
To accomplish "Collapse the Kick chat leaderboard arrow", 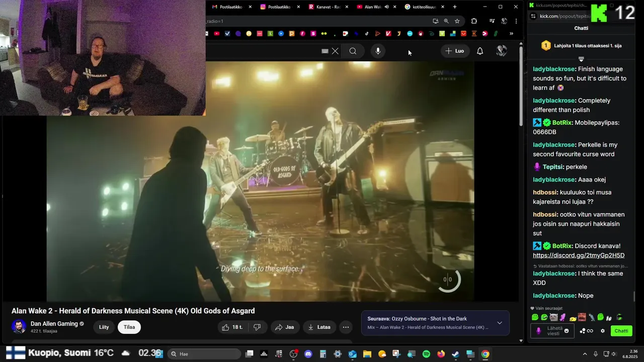I will click(x=581, y=59).
